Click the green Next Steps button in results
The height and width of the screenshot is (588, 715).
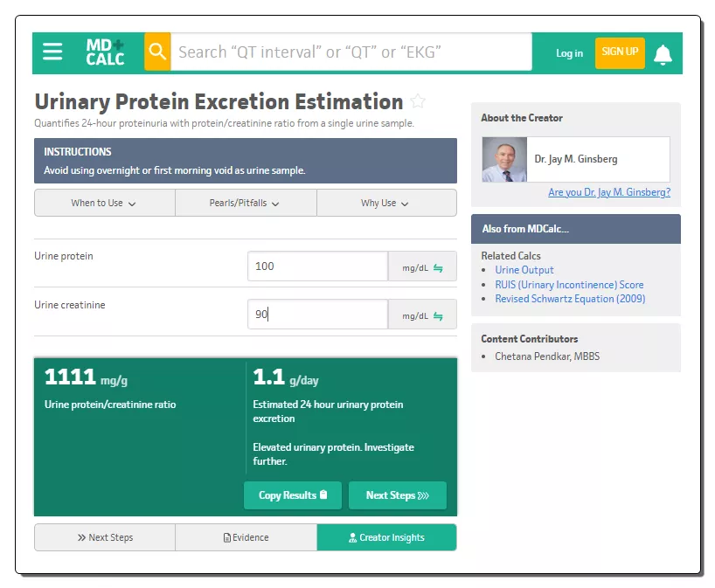click(x=397, y=495)
